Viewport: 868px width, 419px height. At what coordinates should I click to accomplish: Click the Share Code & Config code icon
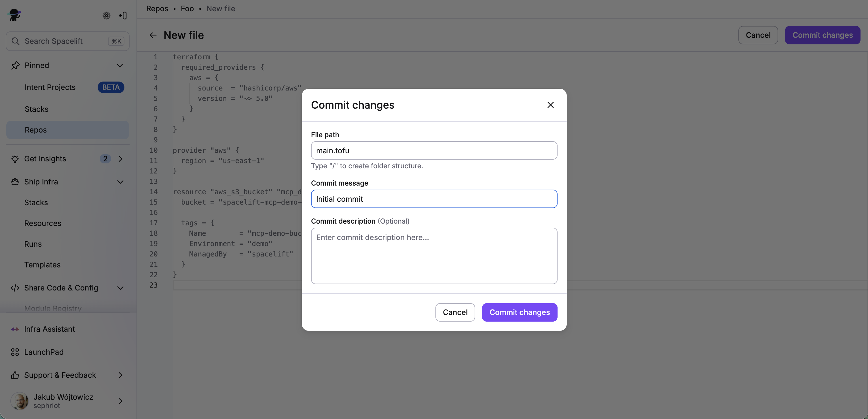15,288
